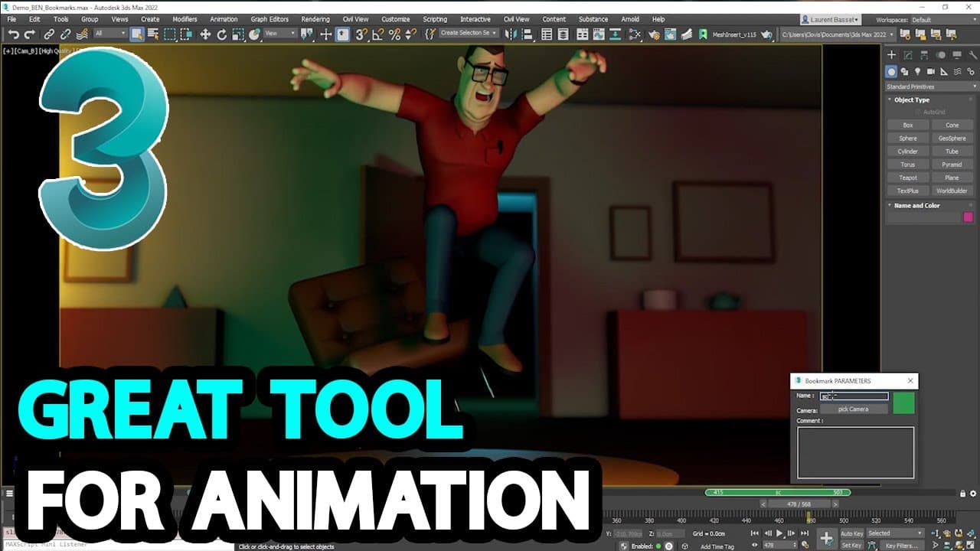
Task: Toggle Angle Snap in the toolbar
Action: click(378, 34)
